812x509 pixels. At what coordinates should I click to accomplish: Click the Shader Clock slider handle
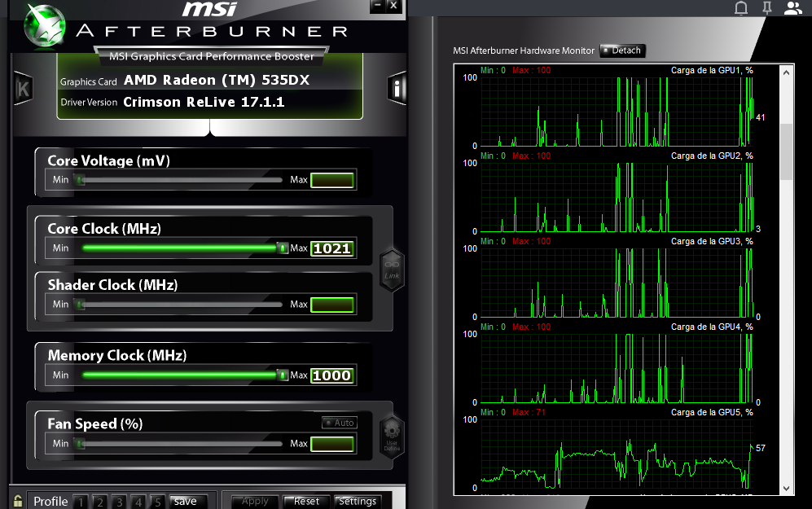[80, 304]
